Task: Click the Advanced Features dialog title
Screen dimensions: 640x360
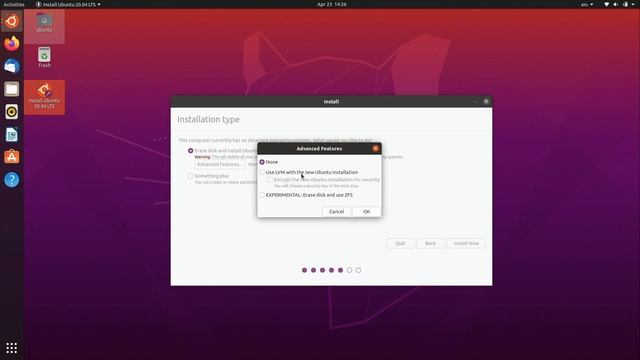Action: pyautogui.click(x=319, y=149)
